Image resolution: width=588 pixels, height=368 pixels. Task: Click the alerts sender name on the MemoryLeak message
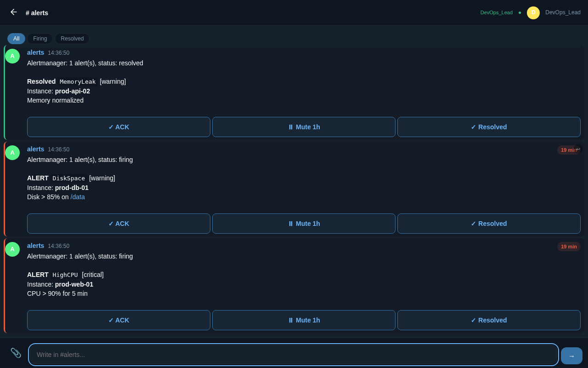tap(35, 52)
